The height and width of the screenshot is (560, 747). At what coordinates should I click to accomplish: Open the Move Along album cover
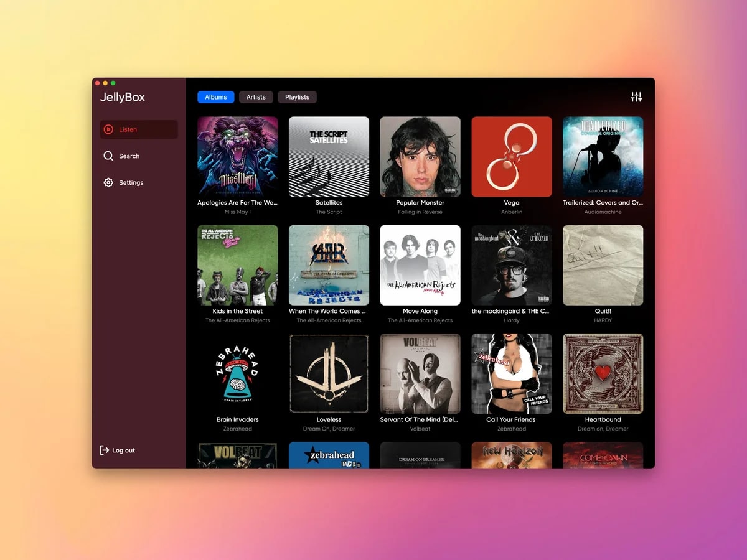click(x=420, y=265)
